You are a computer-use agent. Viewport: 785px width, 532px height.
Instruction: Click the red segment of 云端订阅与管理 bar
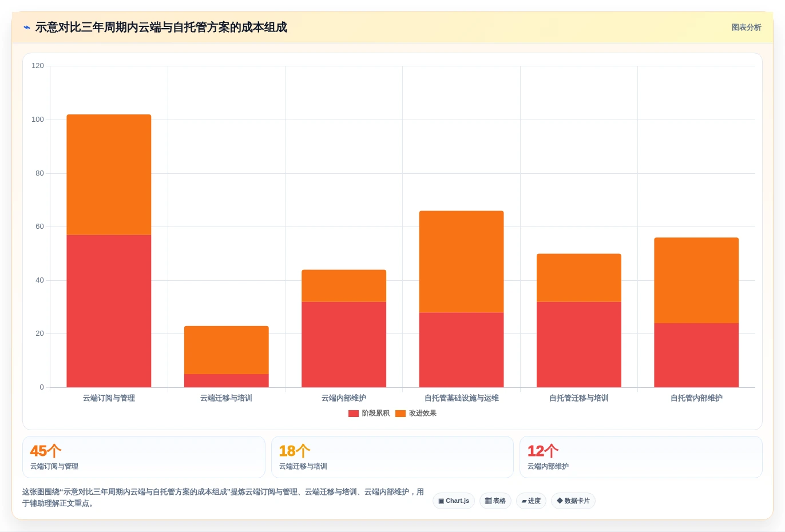[109, 311]
